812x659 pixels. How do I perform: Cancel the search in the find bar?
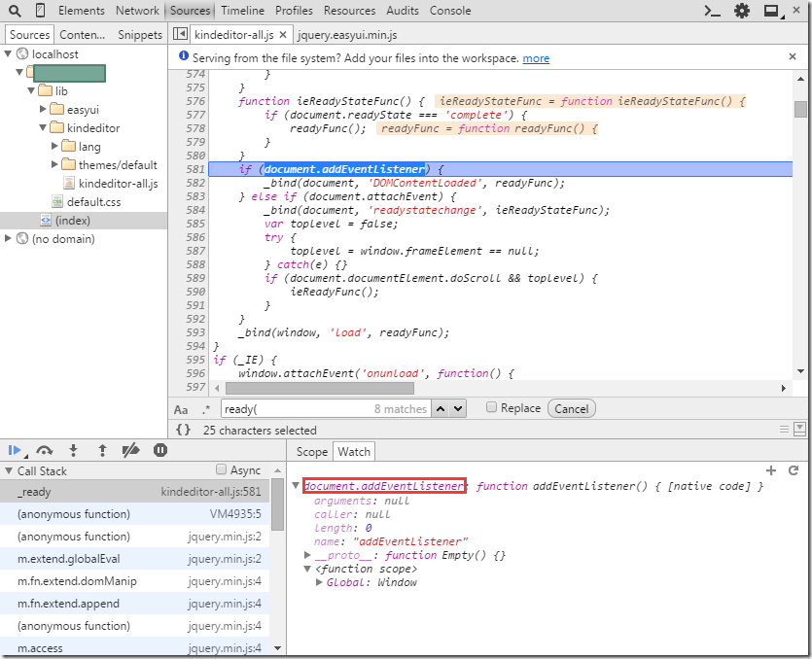click(x=572, y=409)
